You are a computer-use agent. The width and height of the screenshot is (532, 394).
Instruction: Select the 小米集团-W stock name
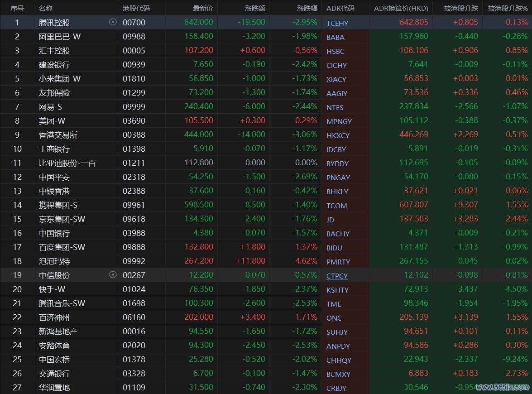click(x=60, y=79)
